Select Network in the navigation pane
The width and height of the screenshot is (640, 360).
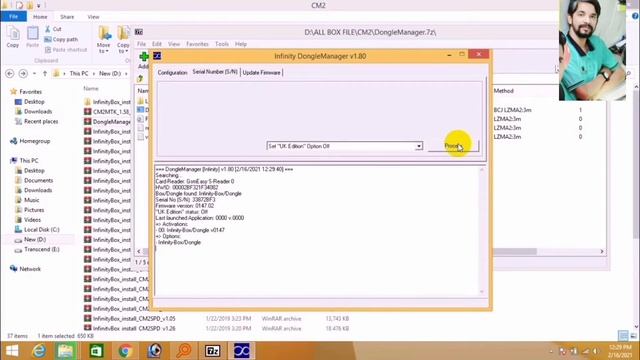coord(30,269)
